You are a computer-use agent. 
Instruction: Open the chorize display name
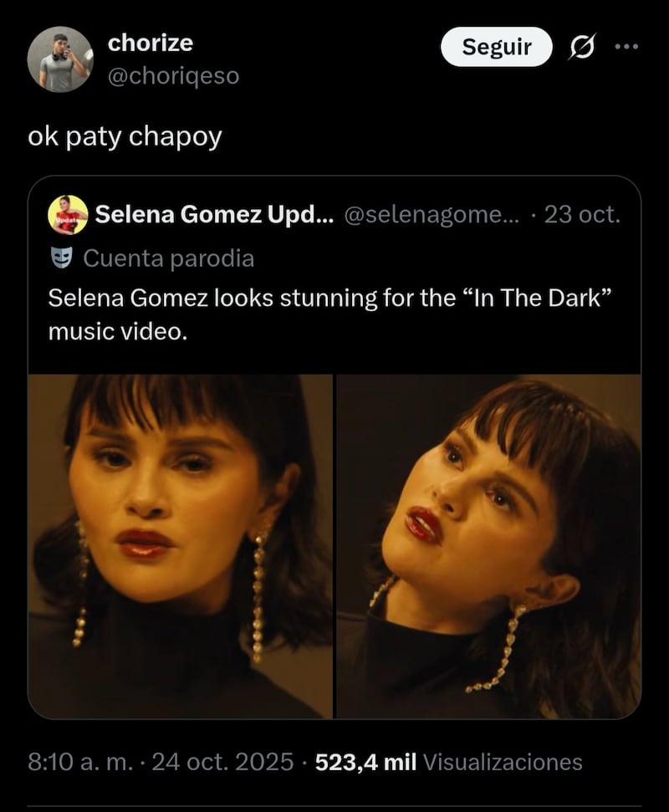tap(151, 43)
